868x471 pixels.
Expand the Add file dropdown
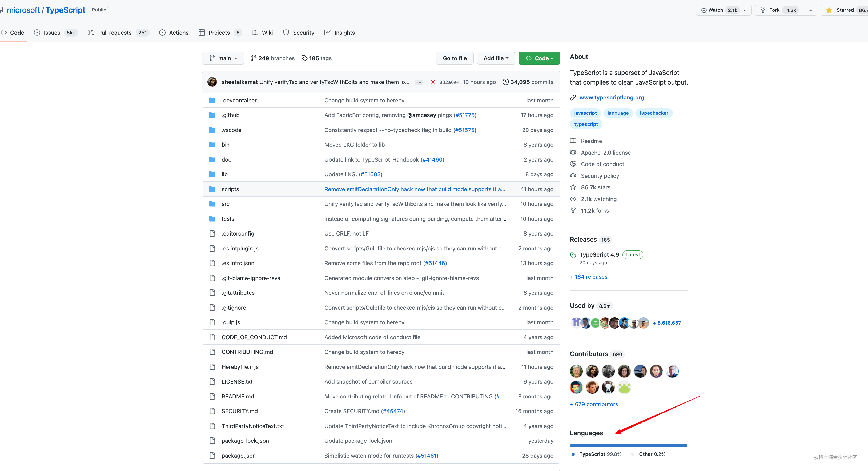pyautogui.click(x=495, y=58)
